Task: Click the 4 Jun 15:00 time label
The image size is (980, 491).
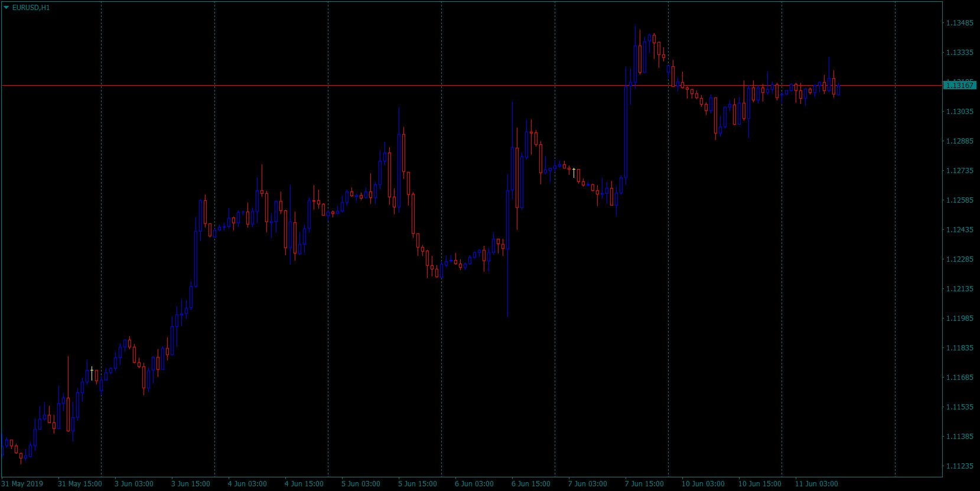Action: [x=304, y=484]
